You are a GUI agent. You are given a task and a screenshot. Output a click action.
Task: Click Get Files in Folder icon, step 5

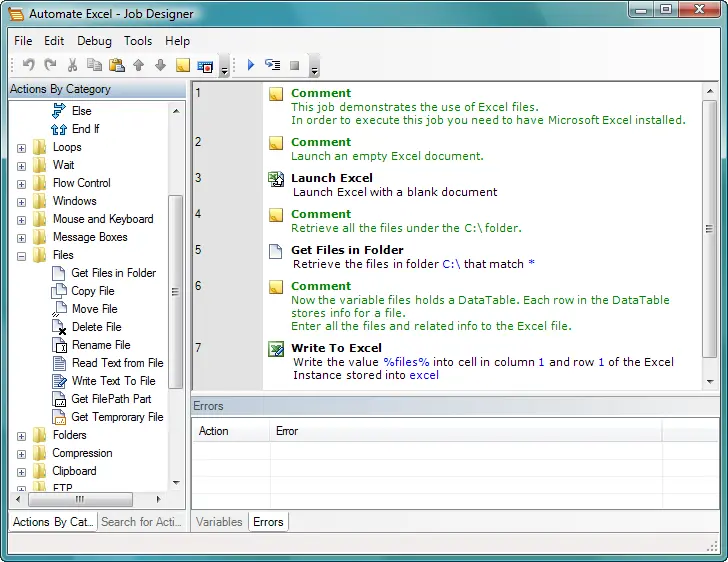276,251
